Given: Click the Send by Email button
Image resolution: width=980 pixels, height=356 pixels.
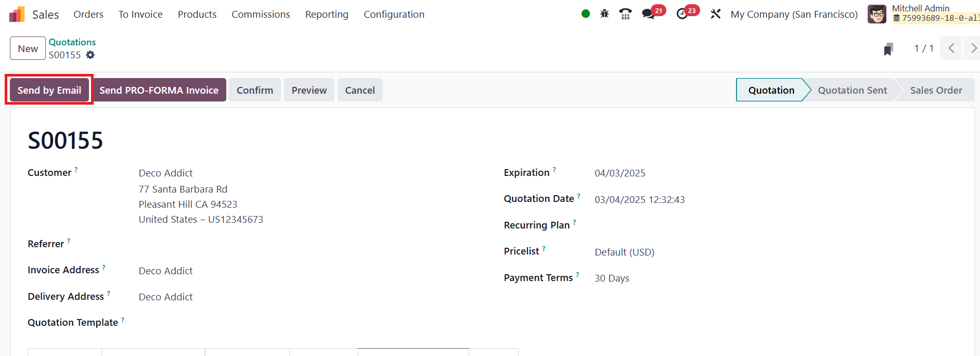Looking at the screenshot, I should [x=49, y=90].
